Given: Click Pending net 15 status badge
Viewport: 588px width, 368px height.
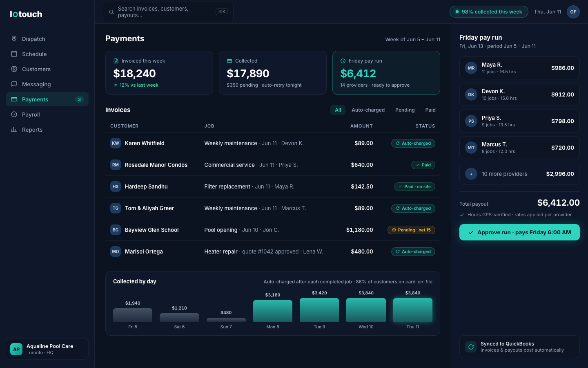Looking at the screenshot, I should (411, 230).
